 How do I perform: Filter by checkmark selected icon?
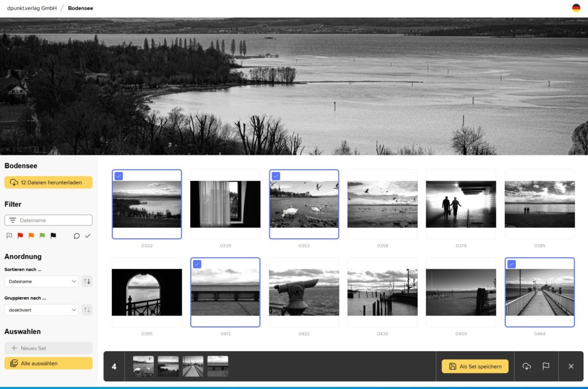[88, 236]
